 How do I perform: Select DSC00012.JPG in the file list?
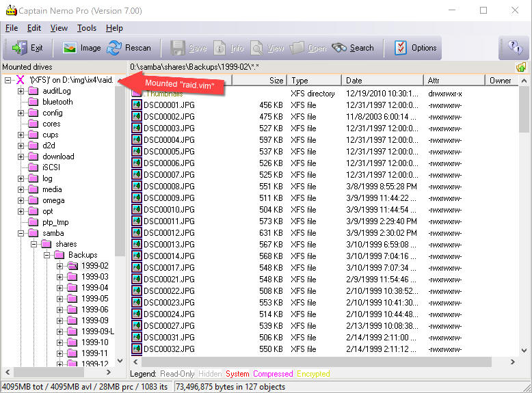coord(169,233)
